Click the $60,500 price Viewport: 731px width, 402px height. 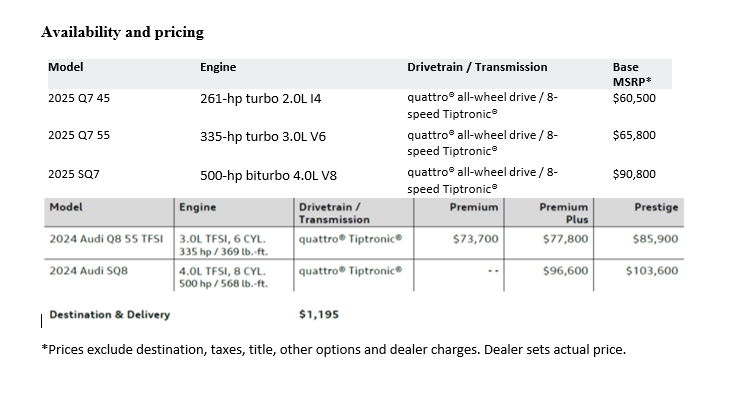(634, 99)
